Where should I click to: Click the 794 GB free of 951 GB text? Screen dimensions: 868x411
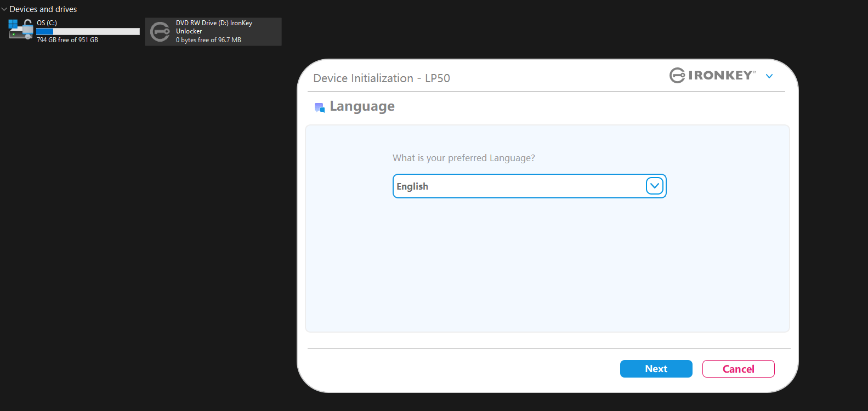point(67,40)
